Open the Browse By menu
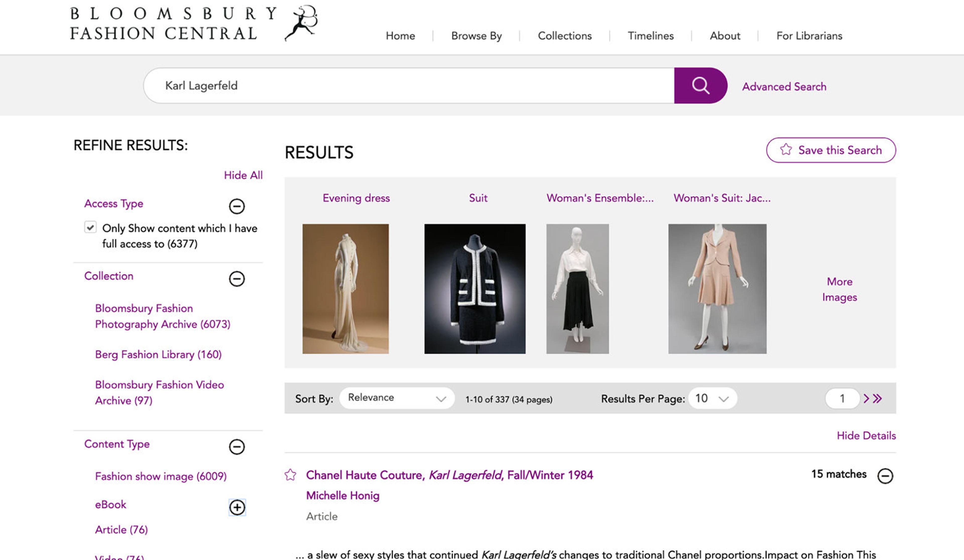 (476, 36)
